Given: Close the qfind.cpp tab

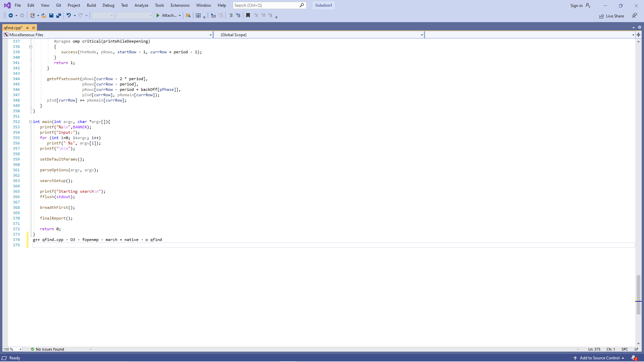Looking at the screenshot, I should click(34, 28).
